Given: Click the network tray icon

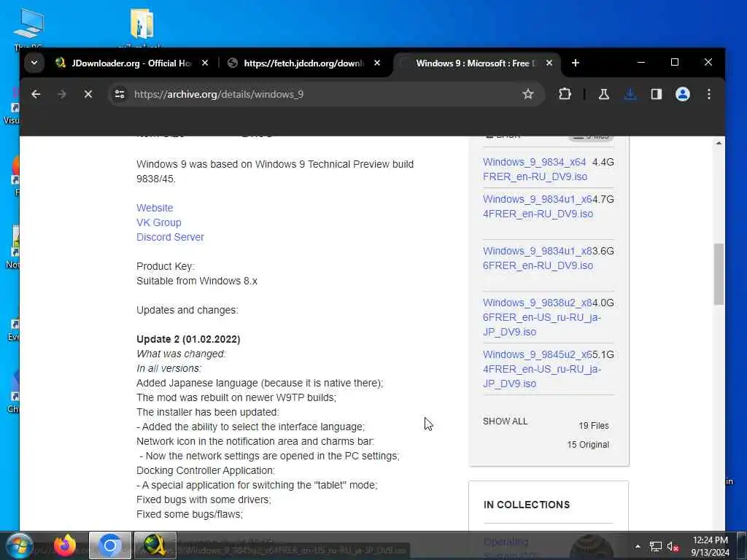Looking at the screenshot, I should tap(656, 547).
